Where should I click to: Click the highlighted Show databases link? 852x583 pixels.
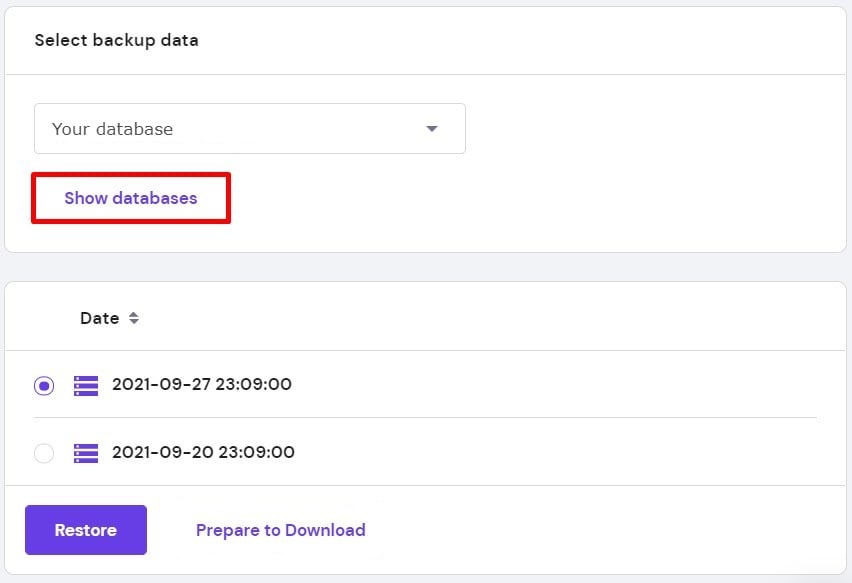coord(131,197)
